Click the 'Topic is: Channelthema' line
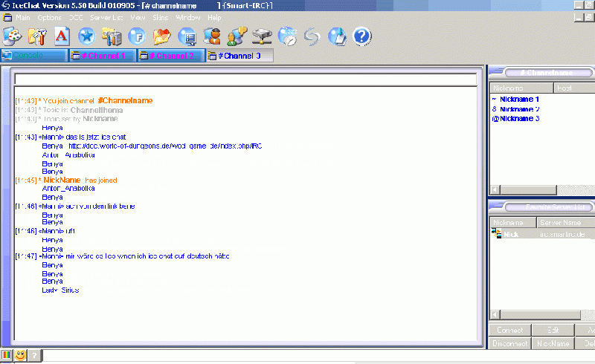This screenshot has width=595, height=364. (x=69, y=110)
